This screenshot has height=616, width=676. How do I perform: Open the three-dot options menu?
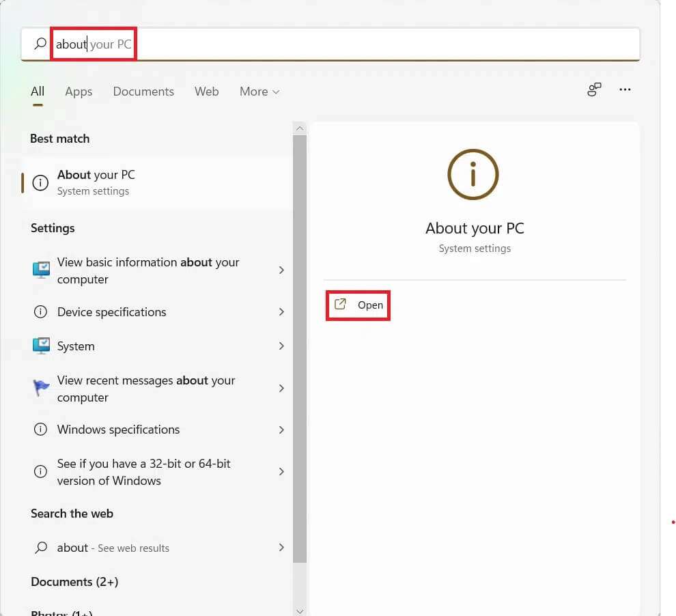625,89
